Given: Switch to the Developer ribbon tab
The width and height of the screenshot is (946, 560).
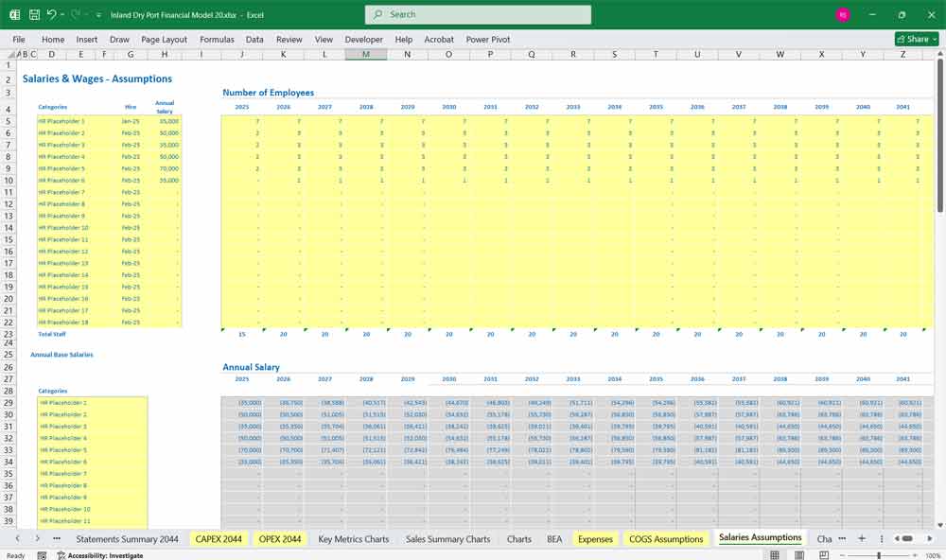Looking at the screenshot, I should pos(363,39).
